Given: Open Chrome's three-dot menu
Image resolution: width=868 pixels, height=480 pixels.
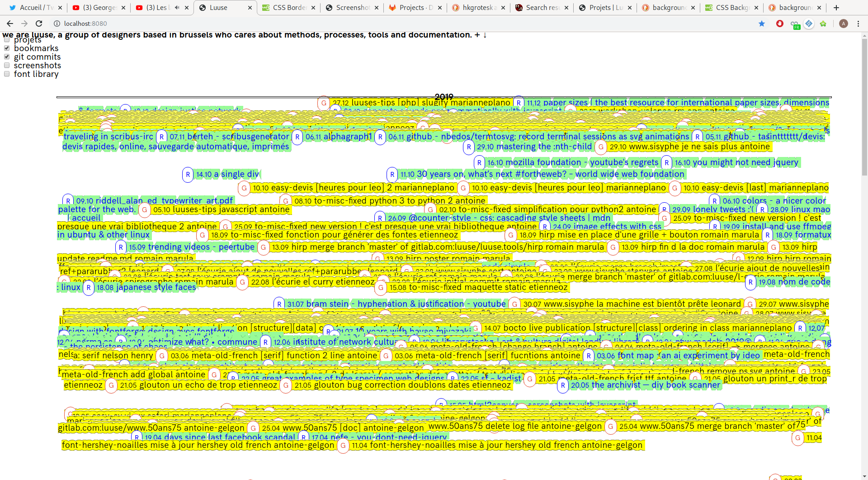Looking at the screenshot, I should (x=858, y=24).
